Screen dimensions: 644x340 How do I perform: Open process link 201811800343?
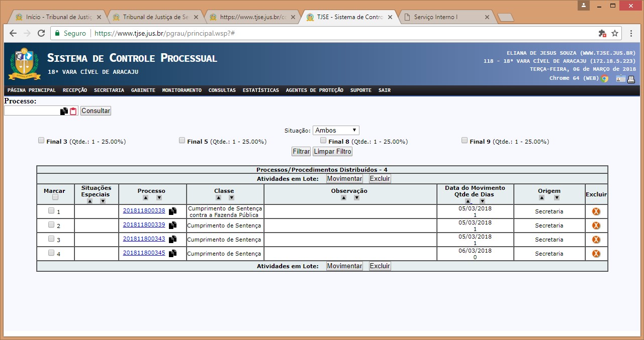point(144,239)
